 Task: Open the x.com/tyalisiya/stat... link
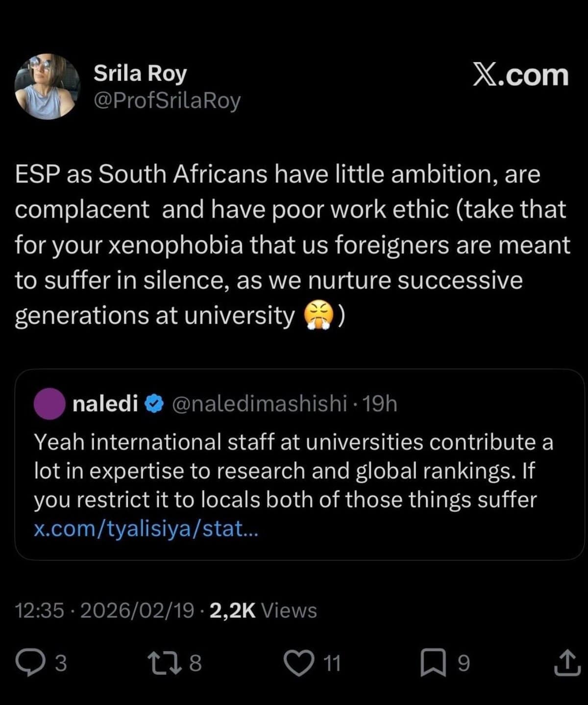(x=146, y=529)
